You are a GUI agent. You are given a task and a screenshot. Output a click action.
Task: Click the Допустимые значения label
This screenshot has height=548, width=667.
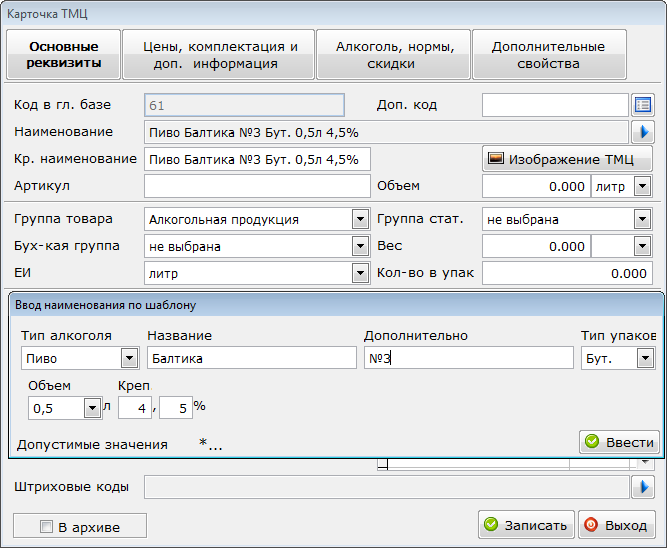[x=92, y=445]
